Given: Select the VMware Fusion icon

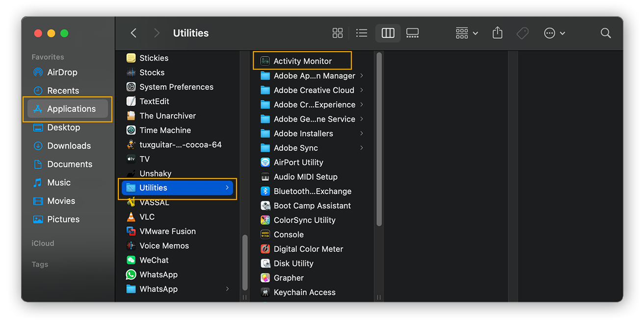Looking at the screenshot, I should (131, 231).
